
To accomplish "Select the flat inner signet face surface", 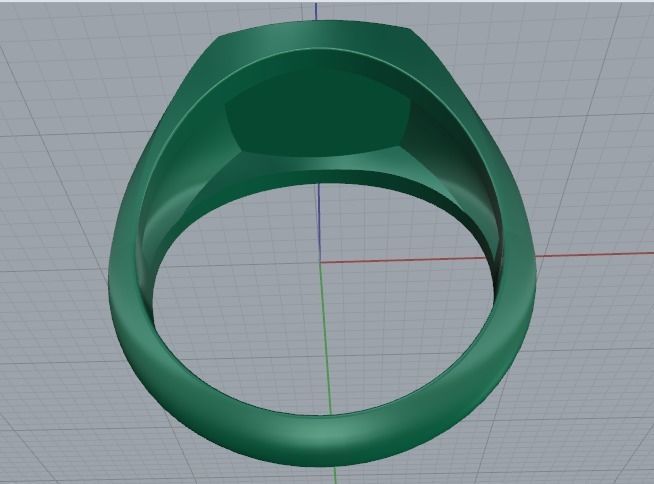I will (318, 114).
